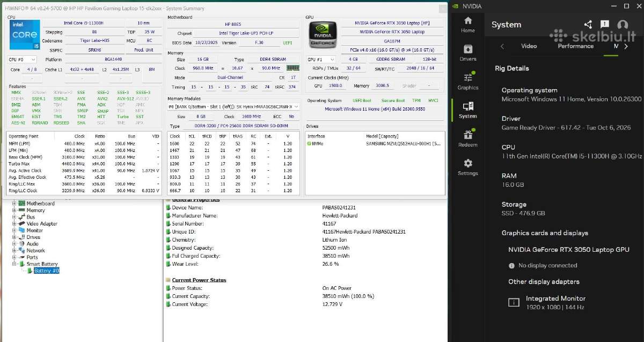Screen dimensions: 644x342
Task: Click the share icon beside System heading
Action: point(588,24)
